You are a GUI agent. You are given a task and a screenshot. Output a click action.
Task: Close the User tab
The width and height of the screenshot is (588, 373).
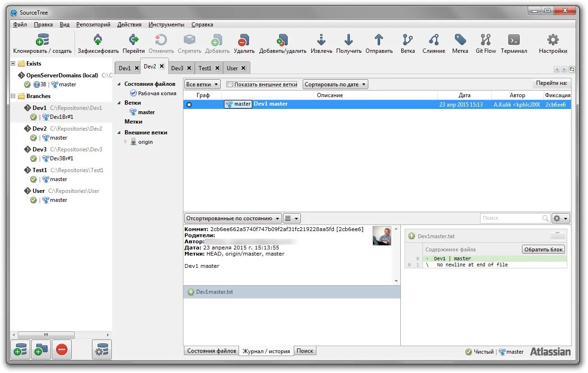pos(243,68)
